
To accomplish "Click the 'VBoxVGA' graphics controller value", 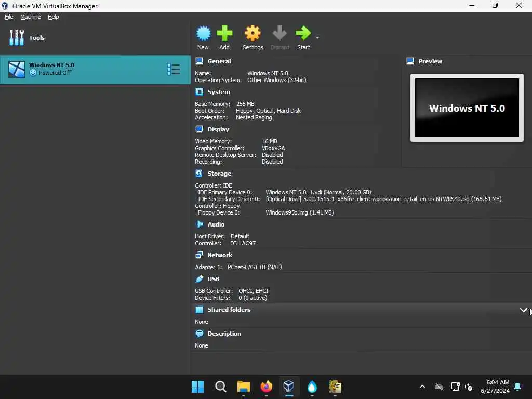I will (x=273, y=148).
